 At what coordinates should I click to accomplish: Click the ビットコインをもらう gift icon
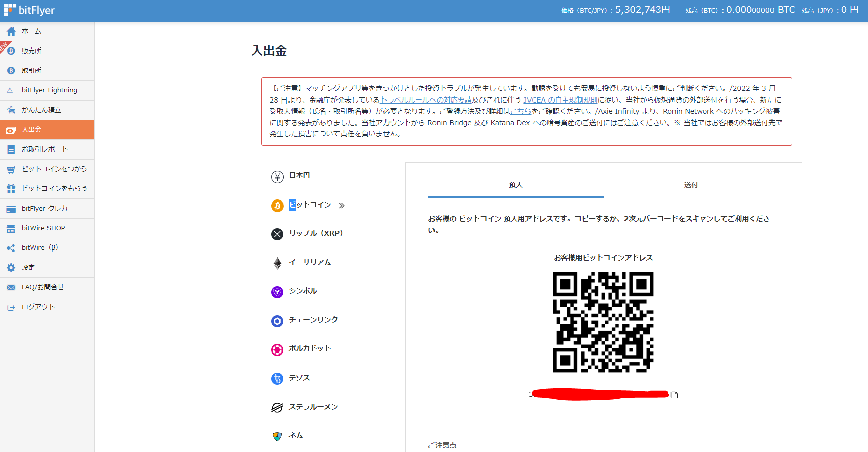(x=11, y=189)
